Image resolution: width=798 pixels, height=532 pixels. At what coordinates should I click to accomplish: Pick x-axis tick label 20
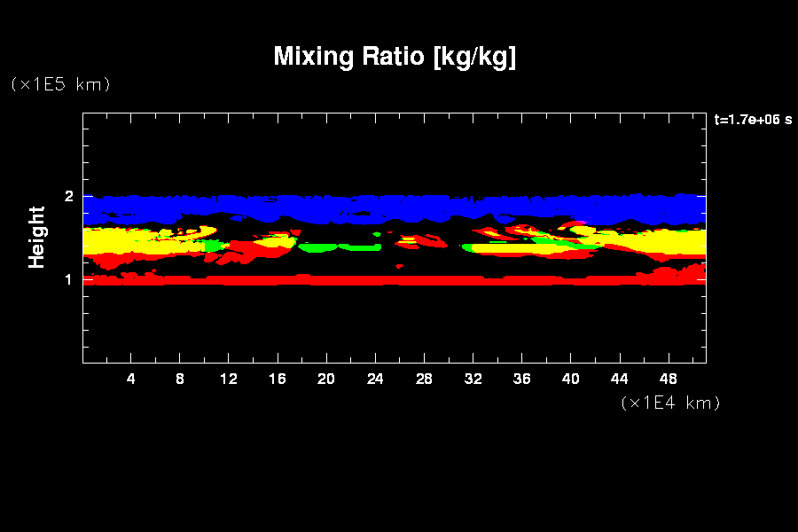pos(326,379)
